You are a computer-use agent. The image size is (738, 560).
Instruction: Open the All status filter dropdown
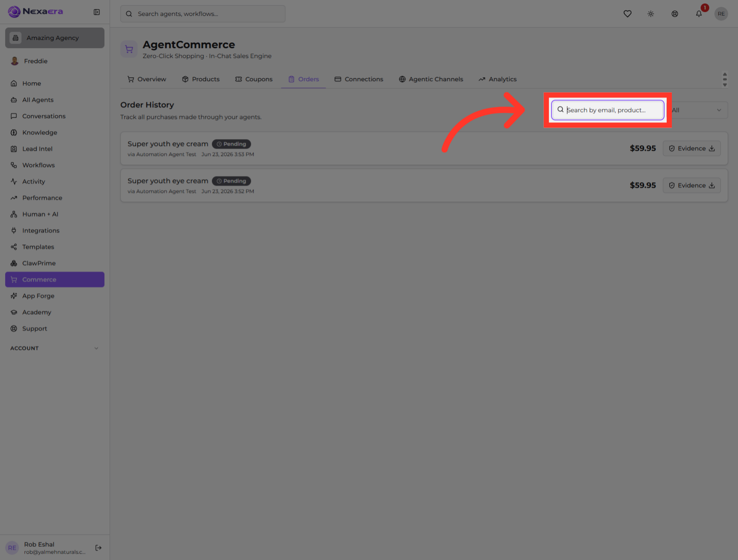click(698, 110)
